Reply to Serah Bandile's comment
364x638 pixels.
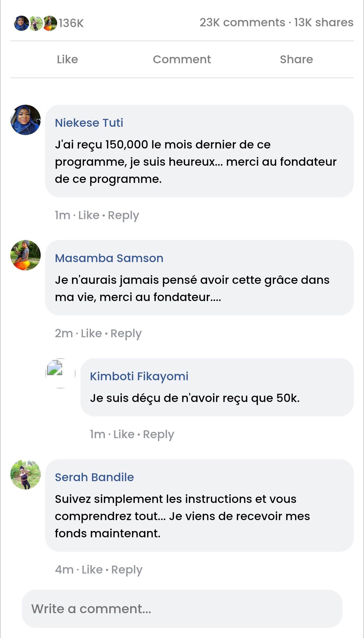click(x=127, y=570)
